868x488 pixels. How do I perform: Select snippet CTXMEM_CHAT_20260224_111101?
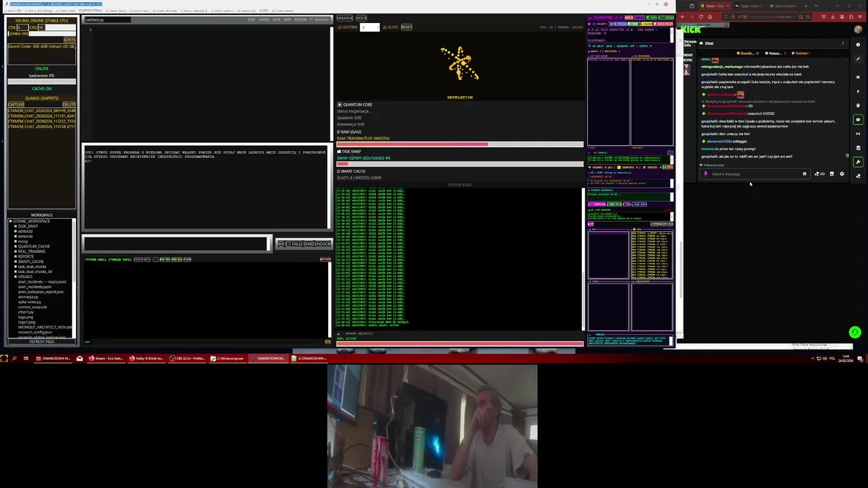[41, 116]
